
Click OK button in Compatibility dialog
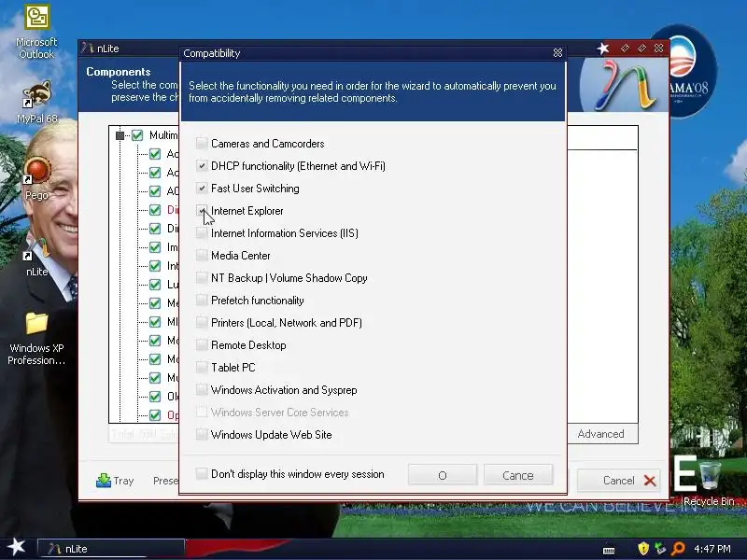pos(443,475)
